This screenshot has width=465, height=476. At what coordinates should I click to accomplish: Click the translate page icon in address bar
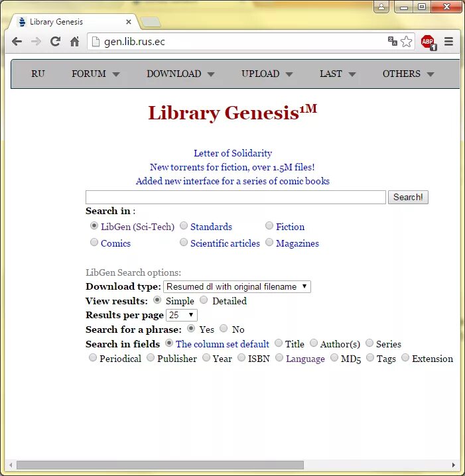pyautogui.click(x=393, y=41)
